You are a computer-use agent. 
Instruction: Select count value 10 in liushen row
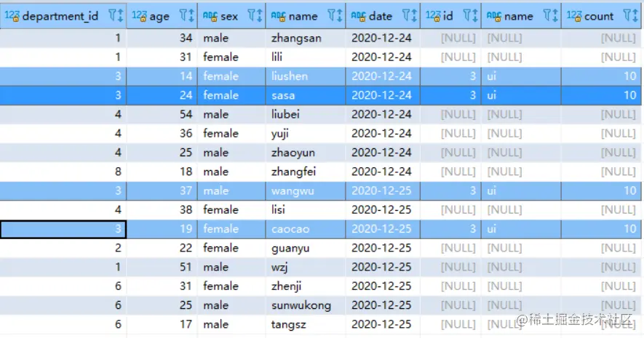pyautogui.click(x=601, y=76)
